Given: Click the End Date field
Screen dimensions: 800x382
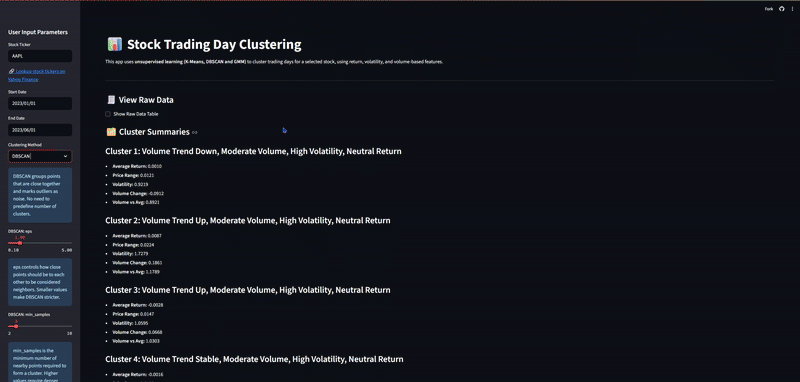Looking at the screenshot, I should [40, 130].
